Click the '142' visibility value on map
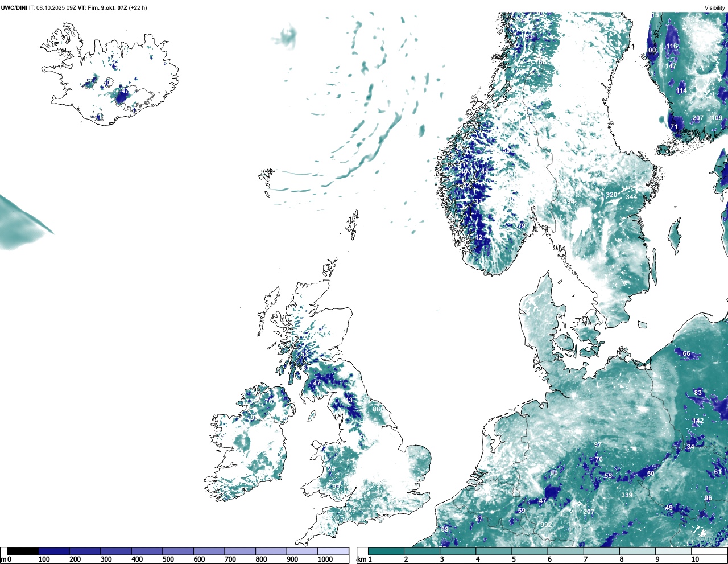The width and height of the screenshot is (728, 564). 698,421
